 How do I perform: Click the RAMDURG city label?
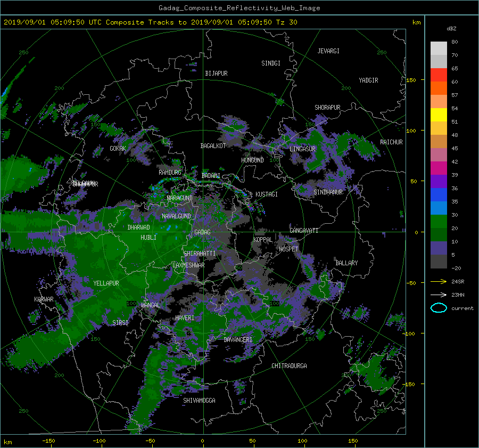click(x=170, y=173)
